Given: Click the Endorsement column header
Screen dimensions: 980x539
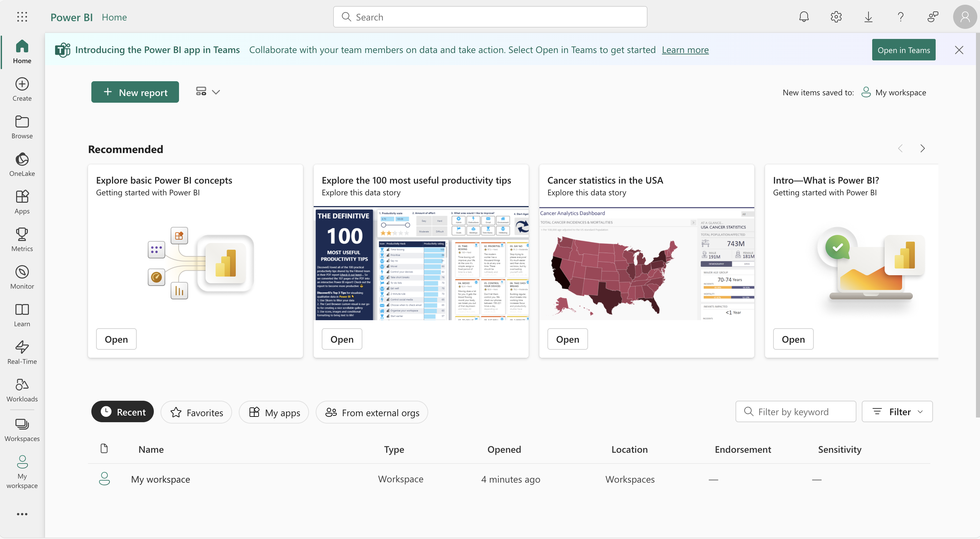Looking at the screenshot, I should (743, 449).
